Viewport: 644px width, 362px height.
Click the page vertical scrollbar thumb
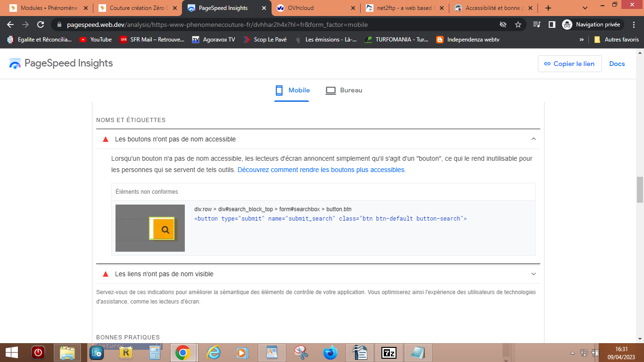[640, 189]
